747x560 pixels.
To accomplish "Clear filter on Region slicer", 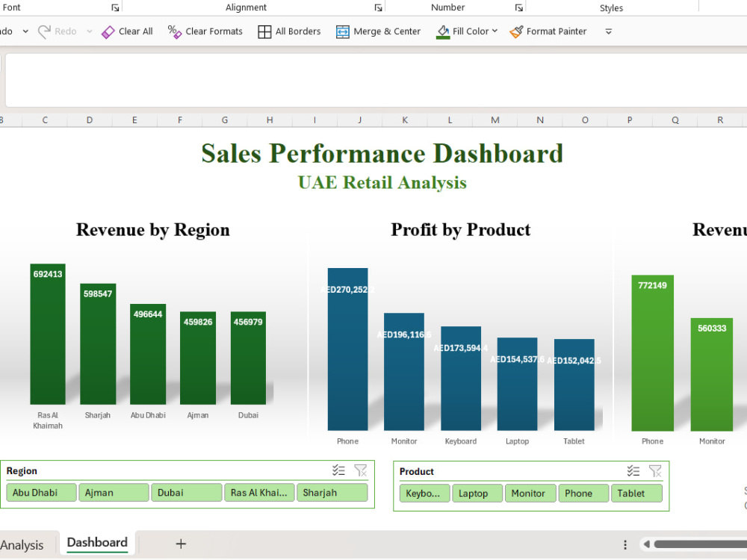I will click(x=361, y=470).
